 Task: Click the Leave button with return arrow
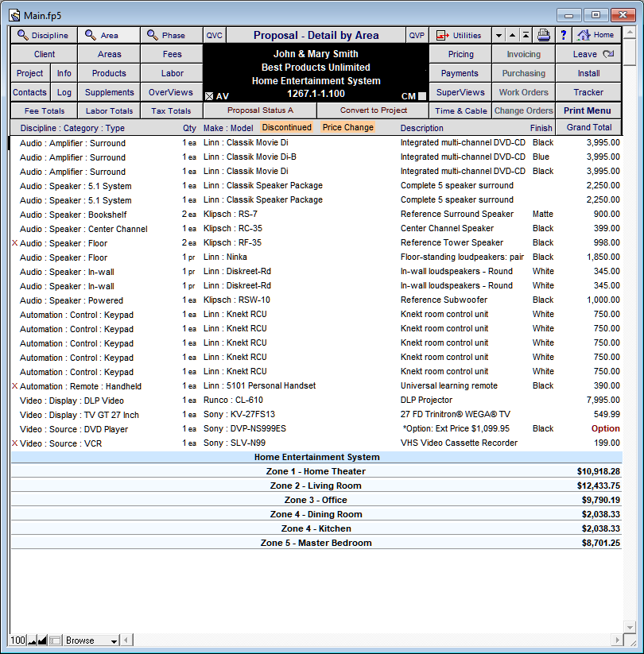point(588,54)
